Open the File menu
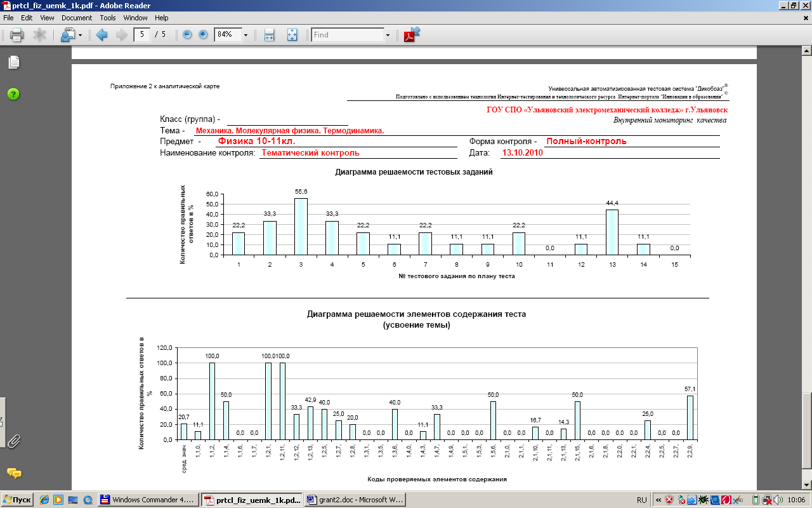This screenshot has width=812, height=508. point(9,18)
